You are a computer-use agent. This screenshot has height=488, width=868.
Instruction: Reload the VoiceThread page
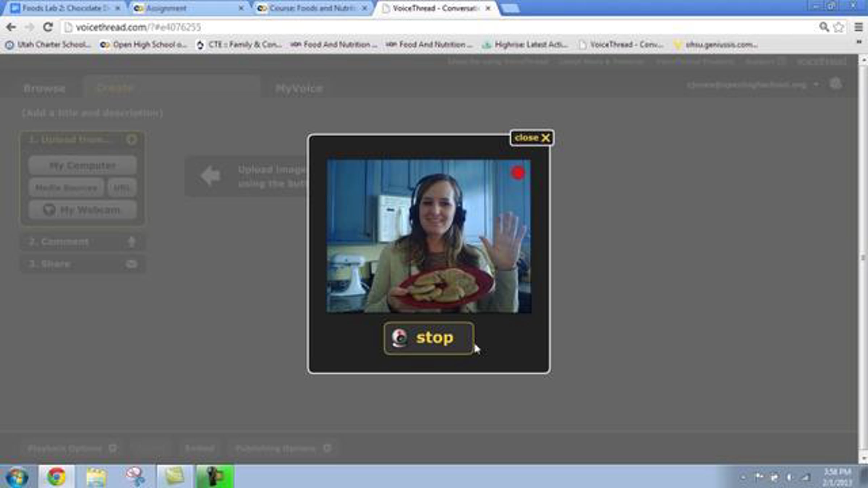pyautogui.click(x=48, y=27)
